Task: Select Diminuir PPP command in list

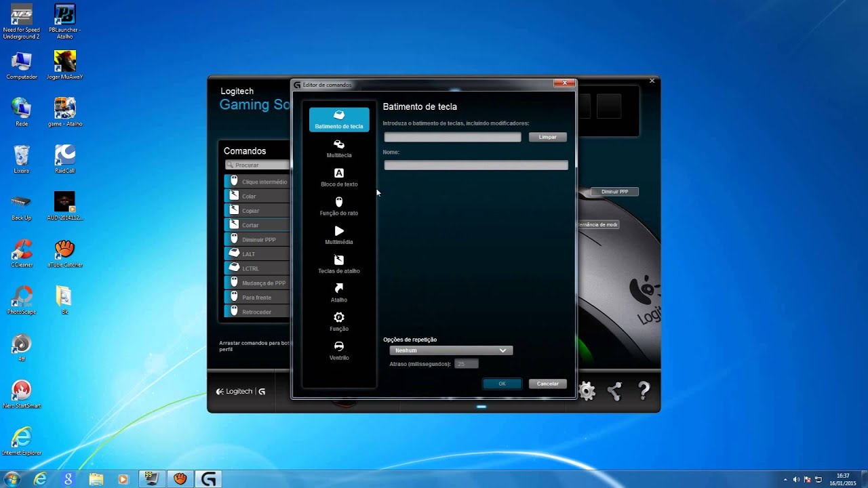Action: [258, 239]
